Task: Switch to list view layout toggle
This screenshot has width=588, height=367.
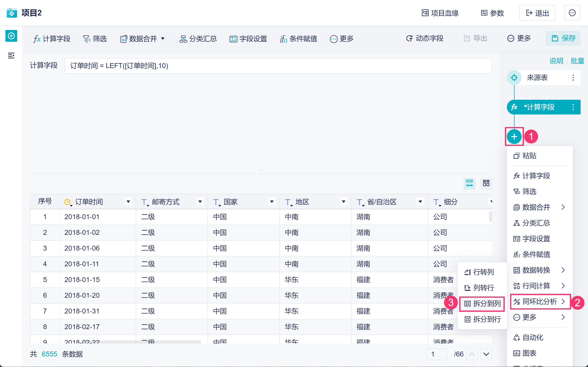Action: [469, 183]
